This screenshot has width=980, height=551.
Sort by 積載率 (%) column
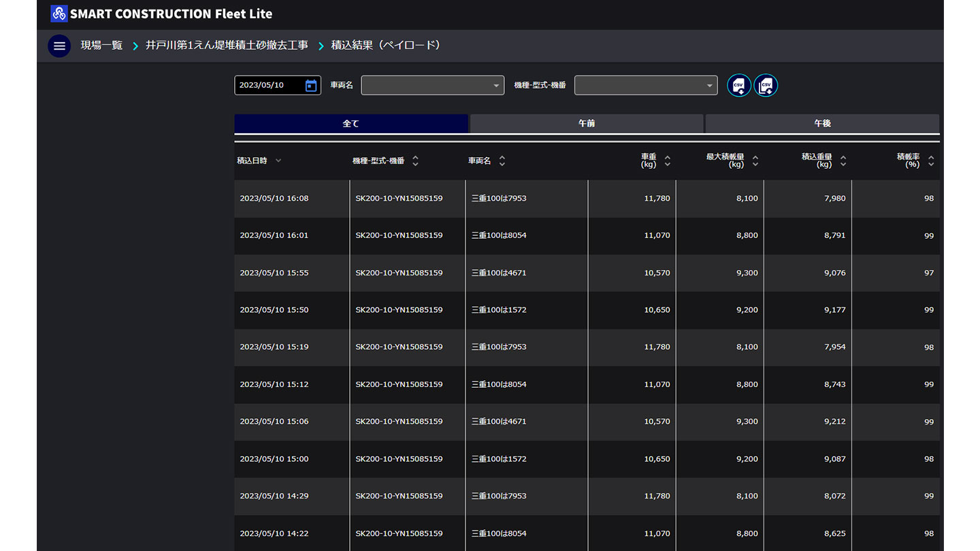coord(931,161)
